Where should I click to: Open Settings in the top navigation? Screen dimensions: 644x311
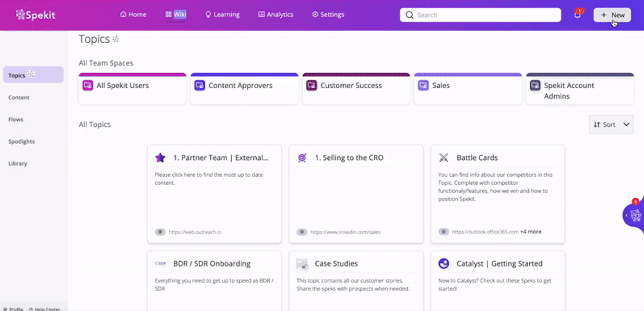328,14
